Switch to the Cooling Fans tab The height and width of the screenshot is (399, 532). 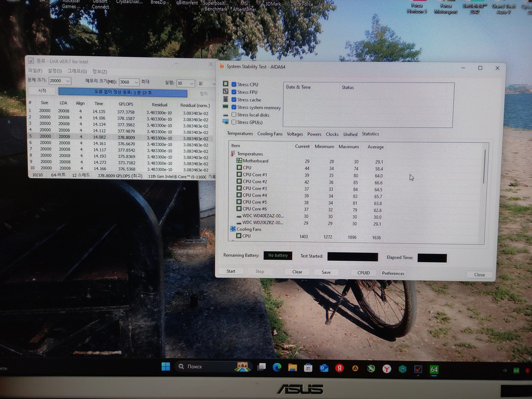pos(270,134)
